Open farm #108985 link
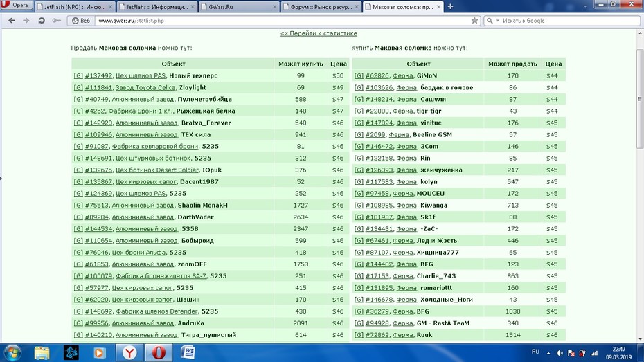This screenshot has height=362, width=644. pos(379,205)
